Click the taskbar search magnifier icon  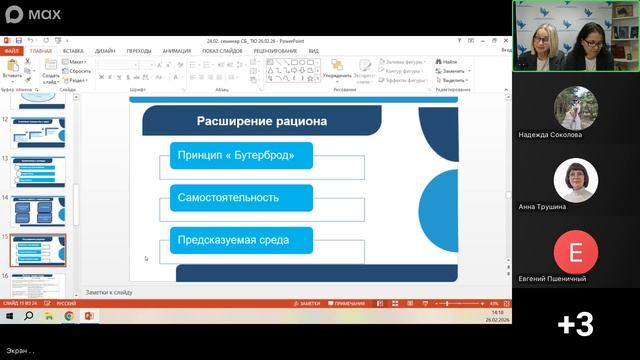click(29, 316)
